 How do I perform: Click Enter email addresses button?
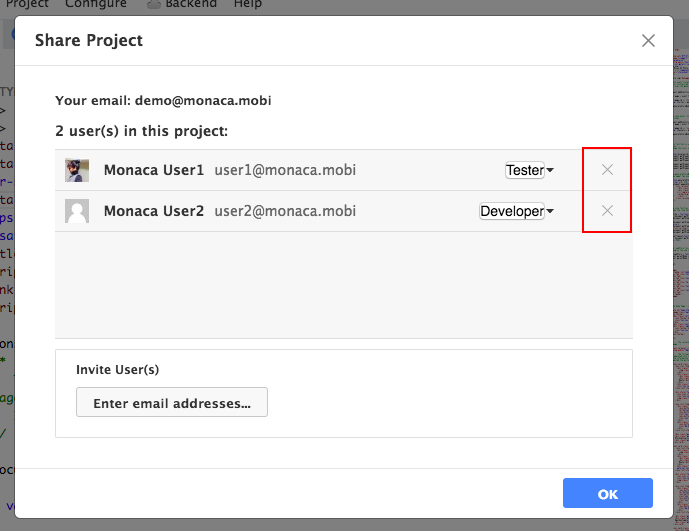tap(172, 403)
